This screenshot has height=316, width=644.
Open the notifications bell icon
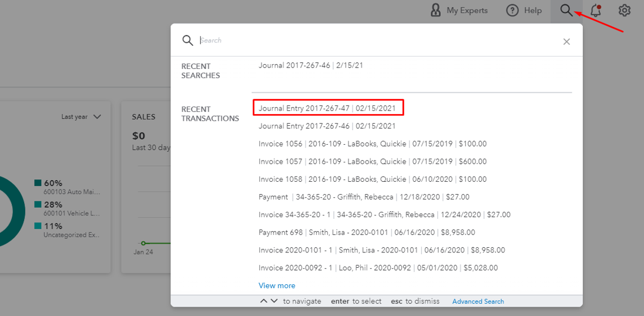596,11
